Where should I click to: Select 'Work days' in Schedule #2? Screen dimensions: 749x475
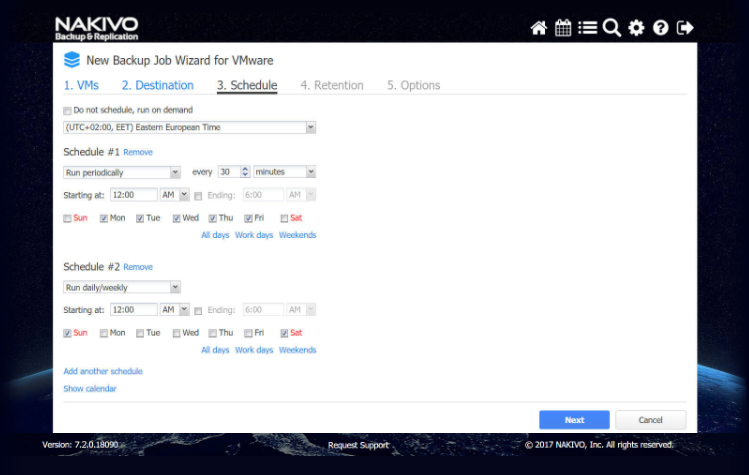[254, 350]
